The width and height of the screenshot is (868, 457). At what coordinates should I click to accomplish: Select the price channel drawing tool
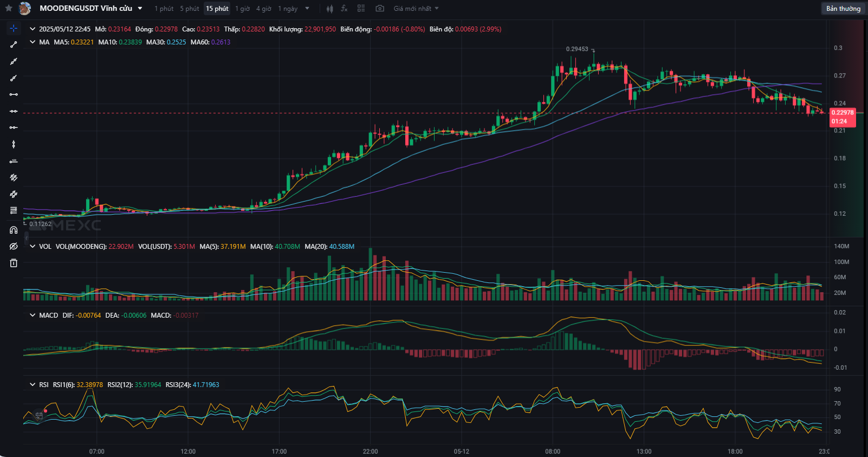click(x=14, y=194)
